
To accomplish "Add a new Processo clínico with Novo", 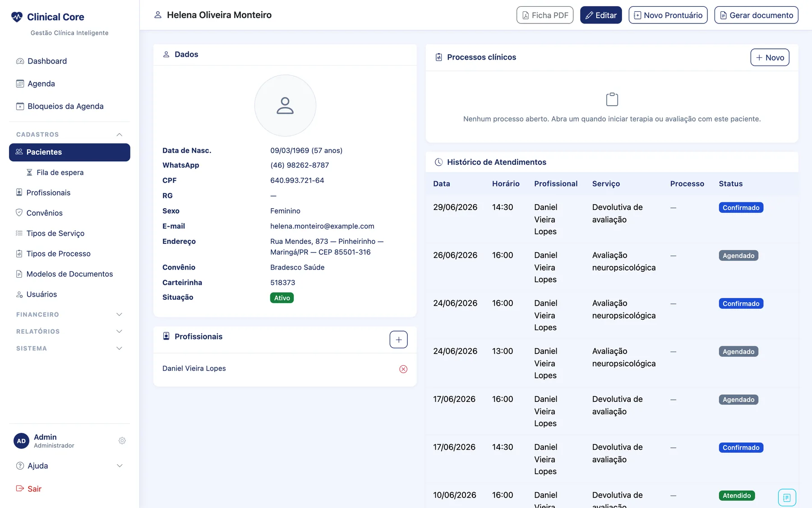I will (770, 57).
